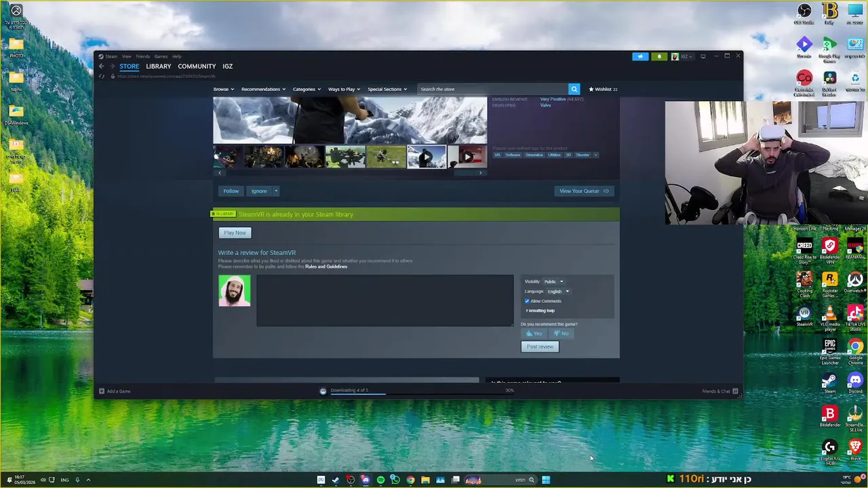This screenshot has height=488, width=868.
Task: Open Rockstar Games Launcher desktop shortcut
Action: tap(829, 283)
